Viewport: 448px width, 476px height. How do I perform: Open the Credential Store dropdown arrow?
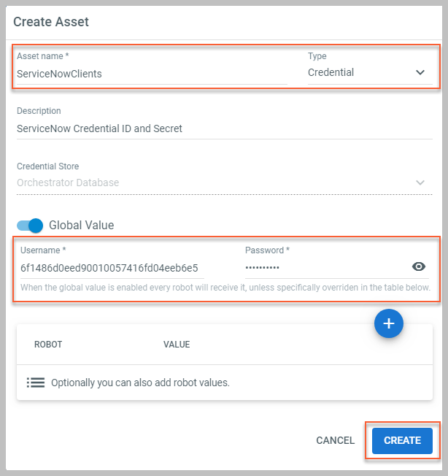tap(420, 183)
